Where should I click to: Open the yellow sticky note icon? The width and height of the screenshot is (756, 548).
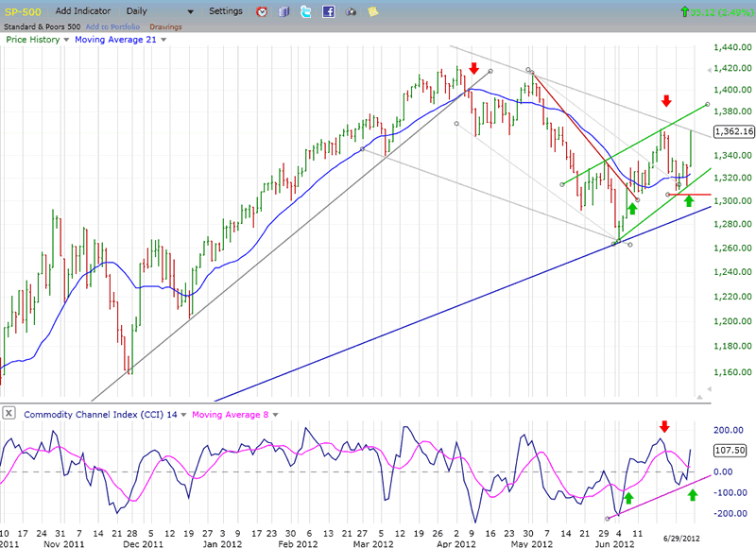pos(373,12)
